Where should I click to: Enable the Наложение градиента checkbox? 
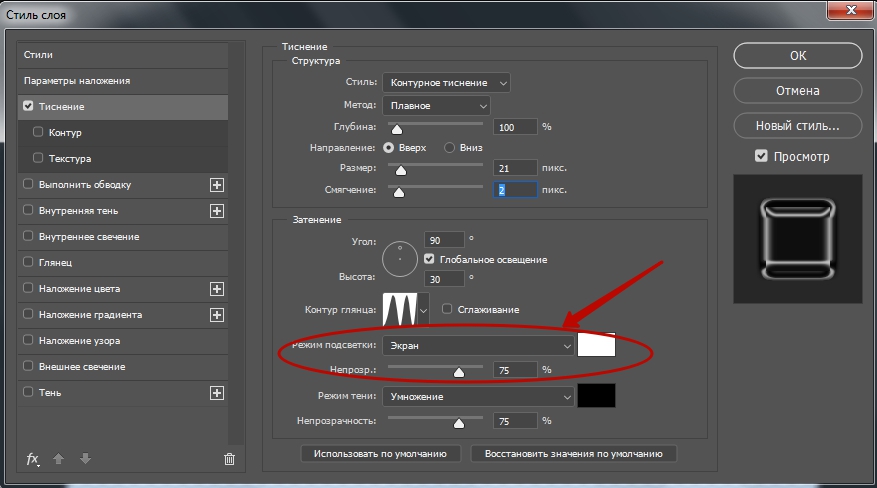click(28, 314)
